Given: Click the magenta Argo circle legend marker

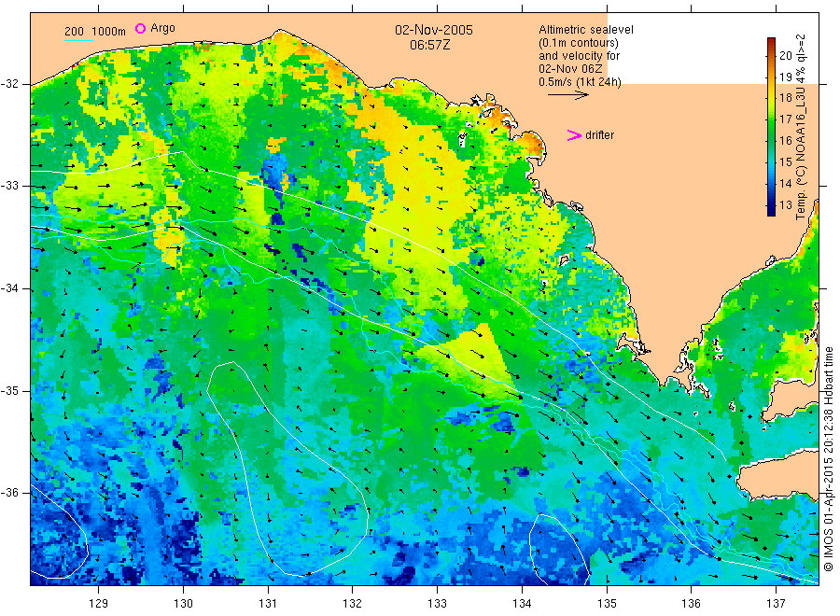Looking at the screenshot, I should (140, 28).
